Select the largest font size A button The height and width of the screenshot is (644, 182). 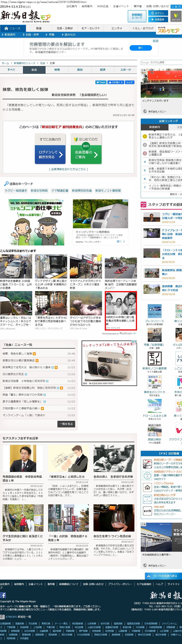[x=179, y=7]
